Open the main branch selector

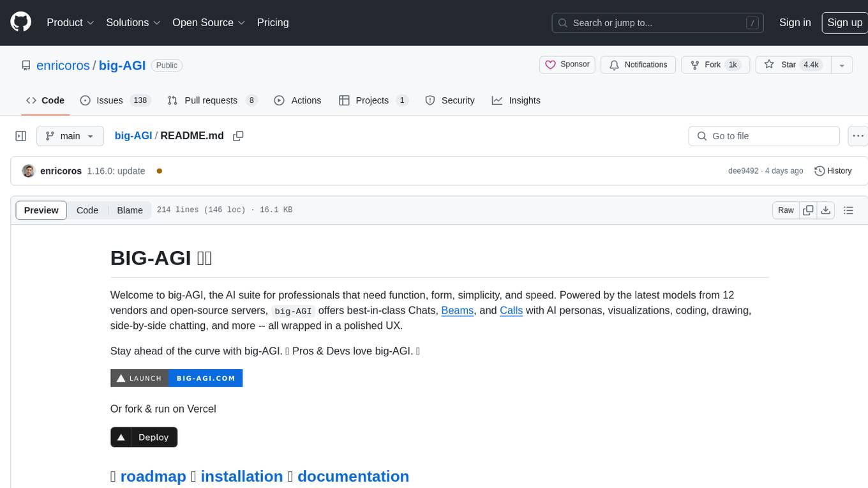click(70, 136)
